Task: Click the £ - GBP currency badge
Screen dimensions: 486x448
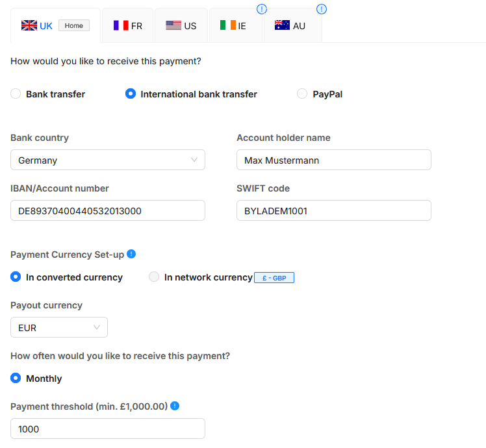Action: (x=274, y=278)
